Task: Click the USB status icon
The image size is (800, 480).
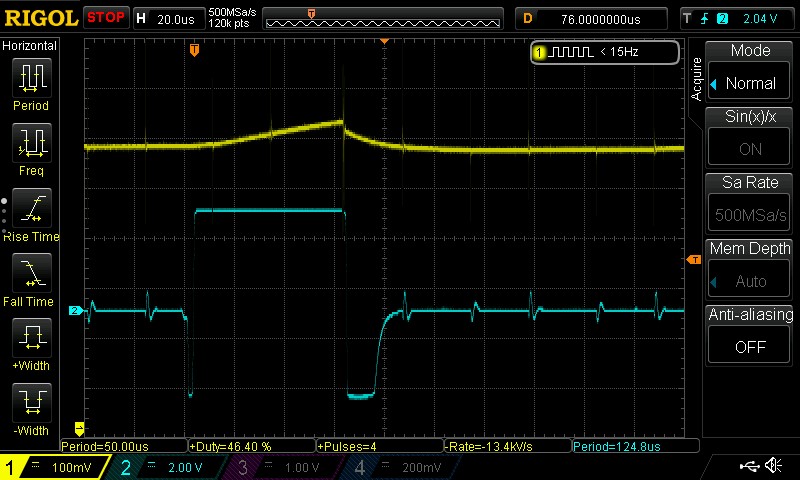Action: pos(749,466)
